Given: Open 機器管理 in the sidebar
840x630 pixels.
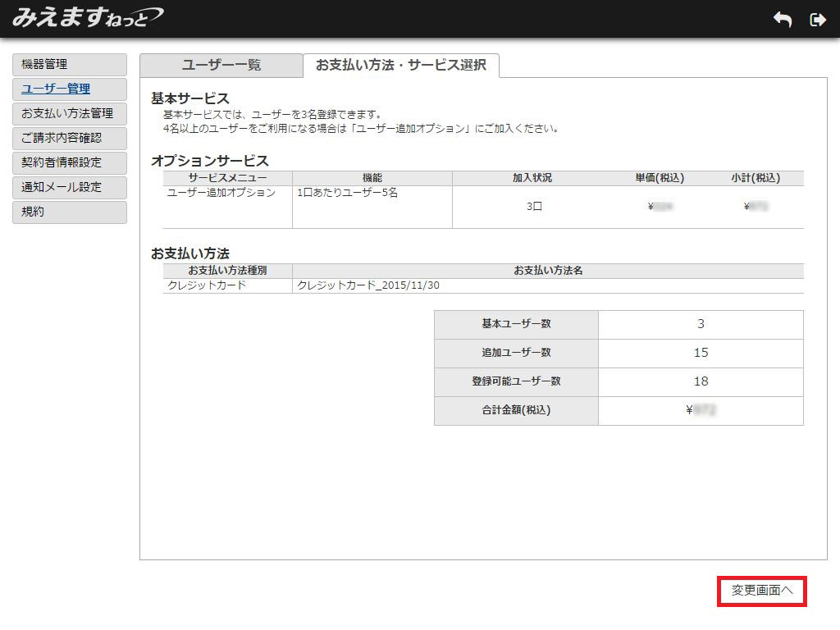Looking at the screenshot, I should click(70, 65).
